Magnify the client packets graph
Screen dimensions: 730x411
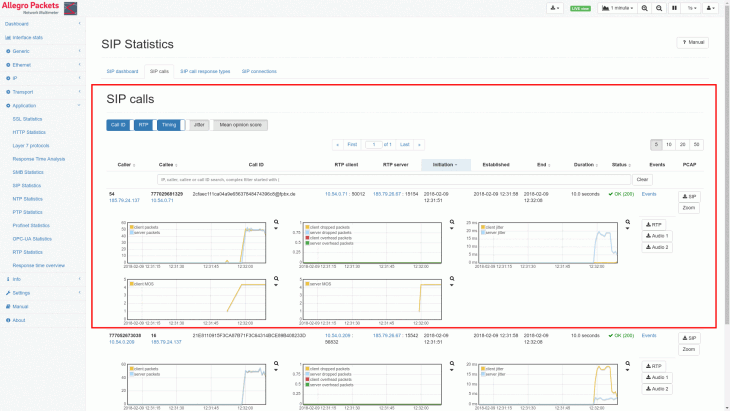coord(274,224)
